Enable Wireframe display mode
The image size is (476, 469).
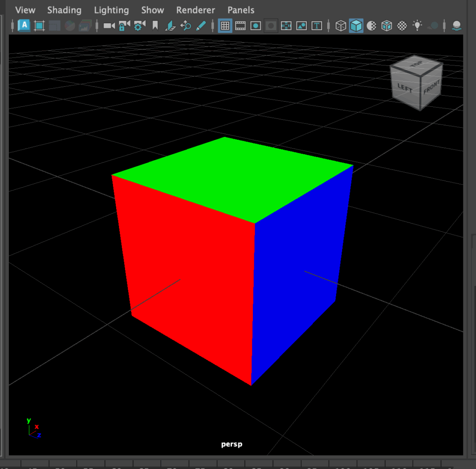[341, 26]
